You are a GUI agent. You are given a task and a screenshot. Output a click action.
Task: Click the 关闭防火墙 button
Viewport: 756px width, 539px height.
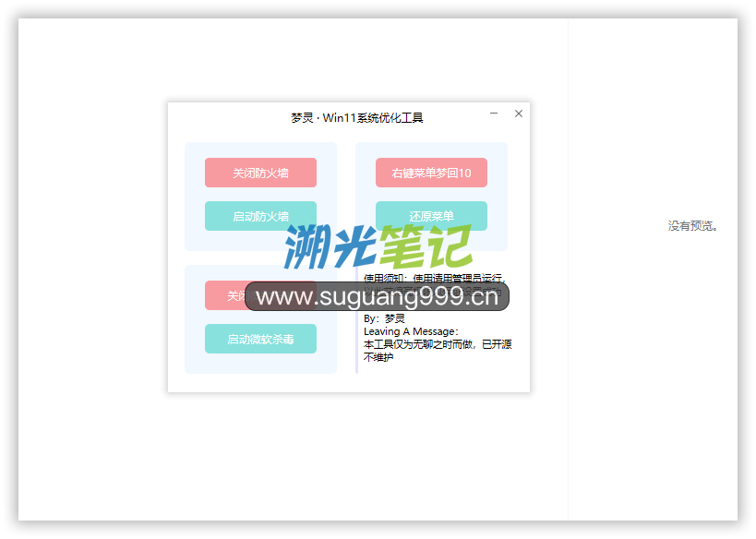point(260,173)
